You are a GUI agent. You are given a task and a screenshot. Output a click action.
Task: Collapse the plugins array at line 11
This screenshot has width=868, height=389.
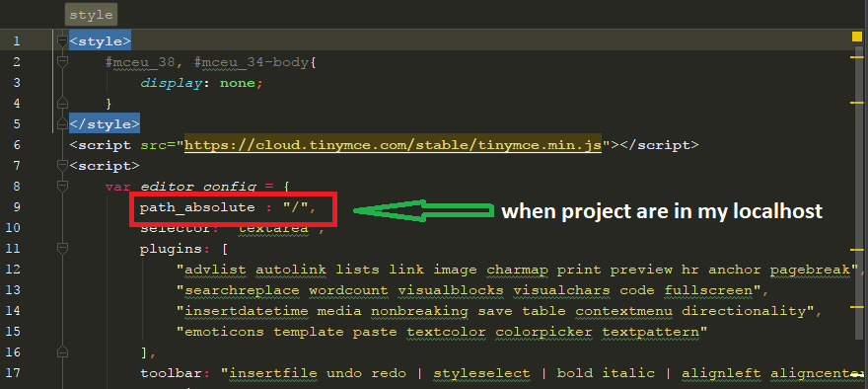point(62,248)
